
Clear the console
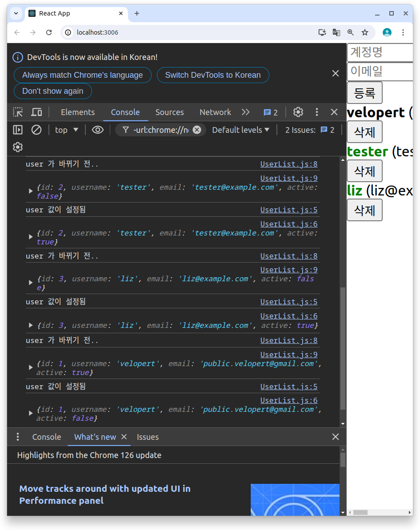point(36,130)
